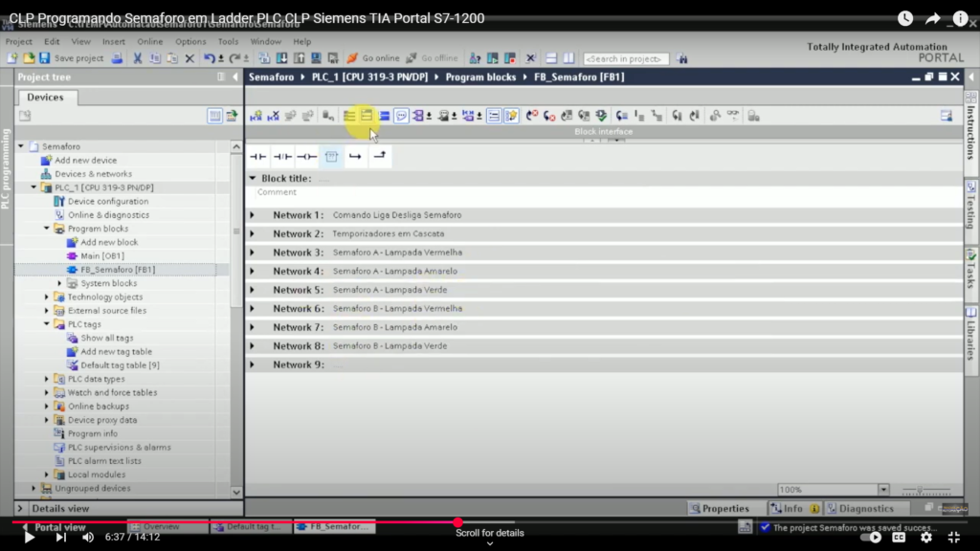Click the Split editor vertically icon
Viewport: 980px width, 551px height.
tap(568, 58)
